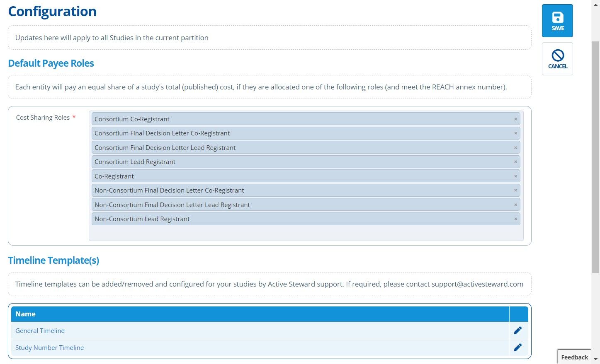Open the Feedback panel
The width and height of the screenshot is (600, 364).
tap(574, 357)
